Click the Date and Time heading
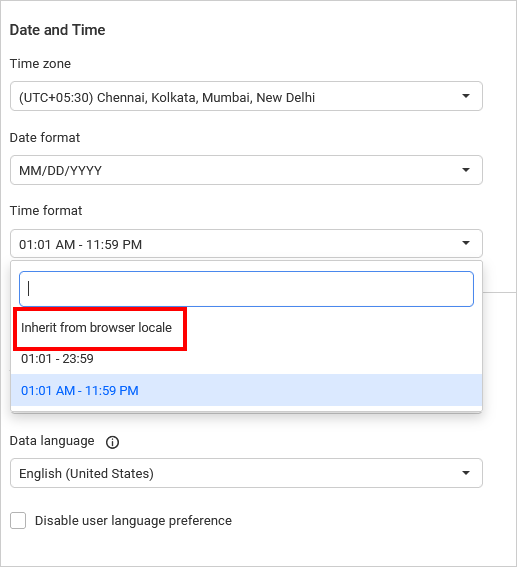Image resolution: width=517 pixels, height=567 pixels. 57,30
